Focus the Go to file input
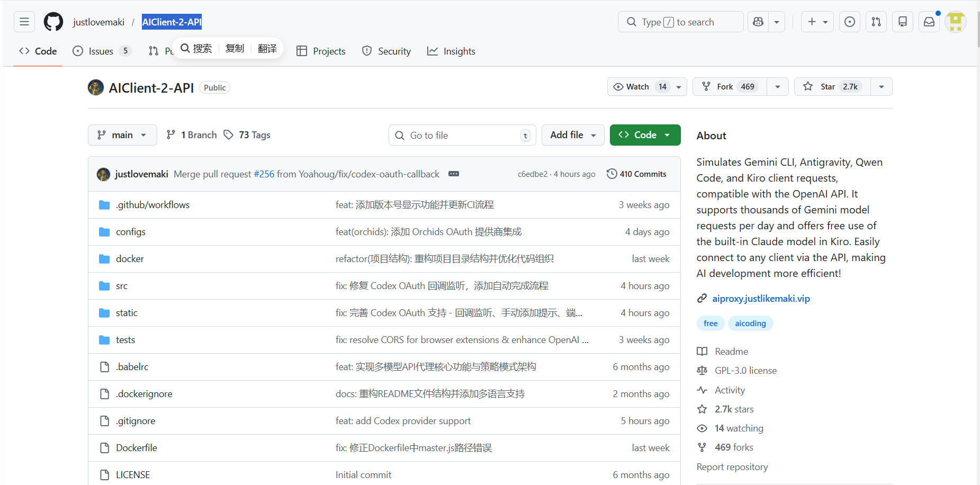The image size is (980, 485). 462,135
